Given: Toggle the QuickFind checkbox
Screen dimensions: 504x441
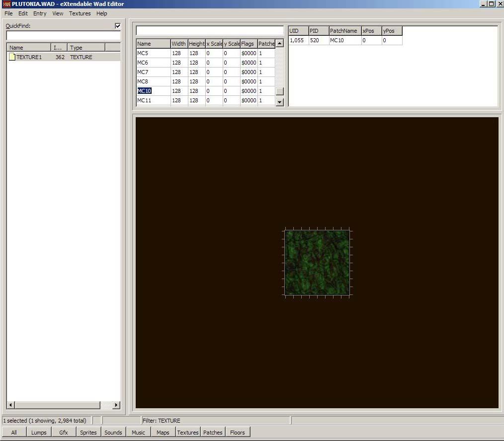Looking at the screenshot, I should click(x=118, y=26).
